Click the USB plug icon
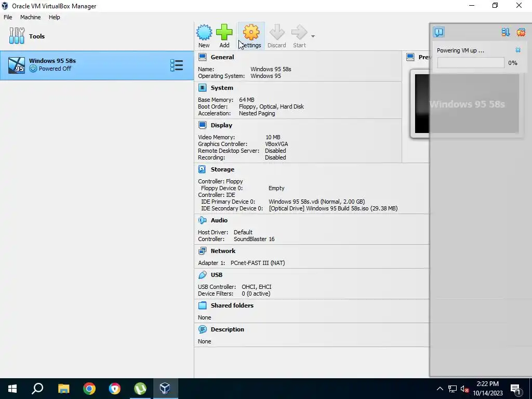The width and height of the screenshot is (532, 399). coord(203,275)
